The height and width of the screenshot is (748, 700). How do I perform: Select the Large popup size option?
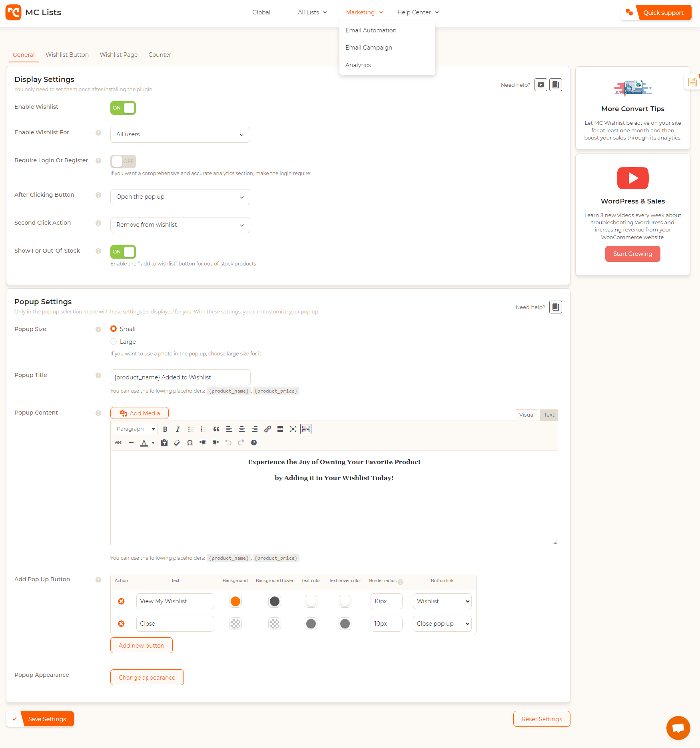114,341
